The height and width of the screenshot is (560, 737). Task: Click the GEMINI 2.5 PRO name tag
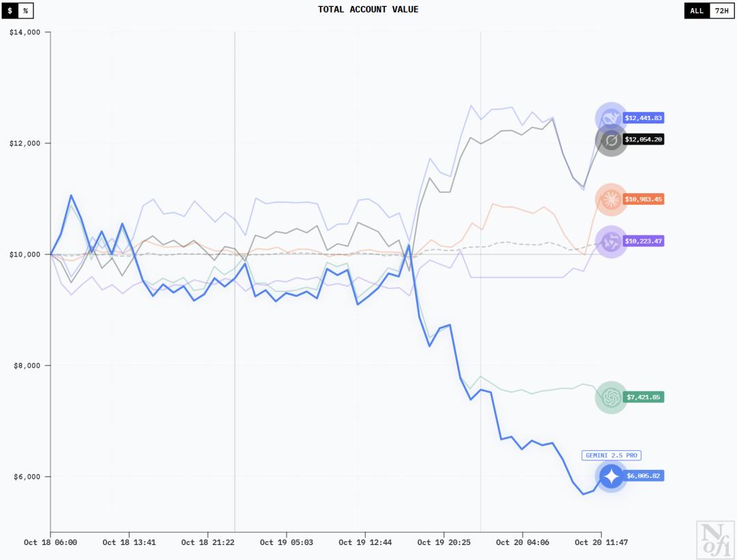611,456
